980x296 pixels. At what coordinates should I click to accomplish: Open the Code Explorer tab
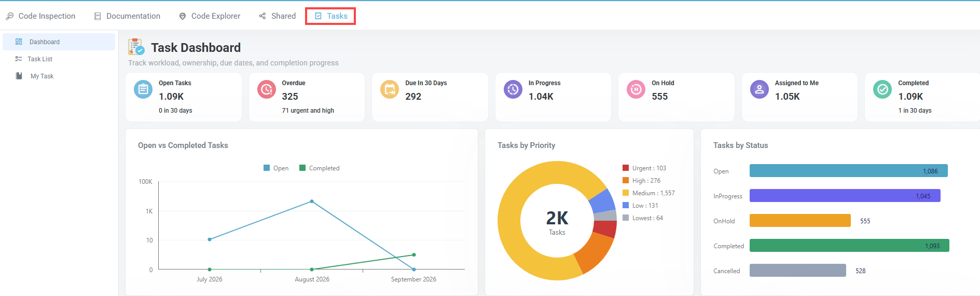tap(210, 16)
